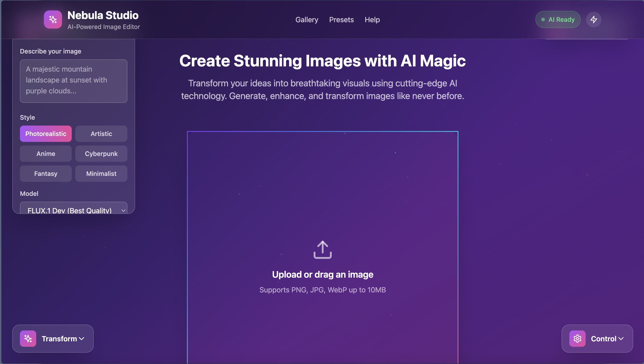Click the image description text field
Image resolution: width=644 pixels, height=364 pixels.
pos(74,81)
